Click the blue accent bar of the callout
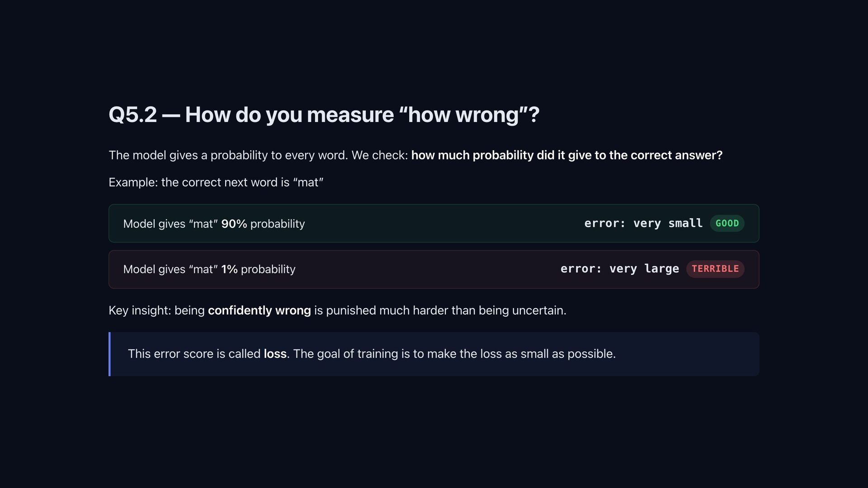868x488 pixels. (109, 354)
